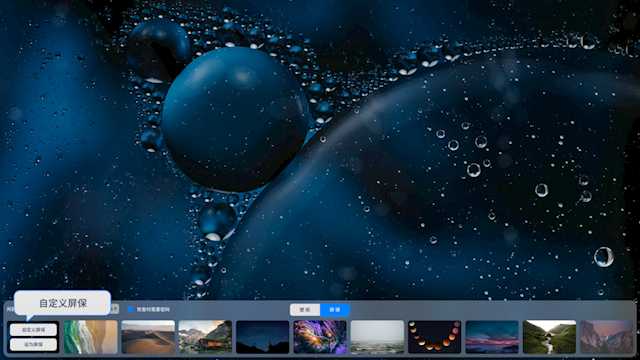
Task: Select the aerial beach shoreline thumbnail
Action: tap(91, 337)
